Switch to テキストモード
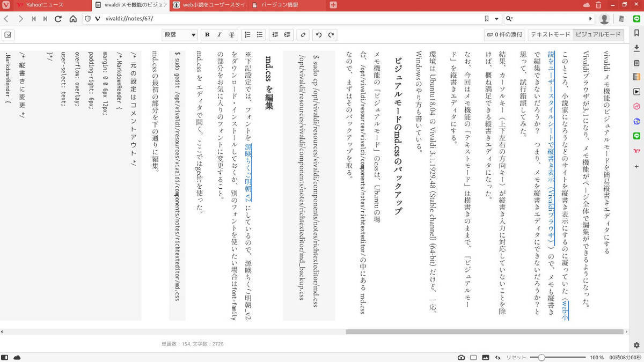 (549, 34)
